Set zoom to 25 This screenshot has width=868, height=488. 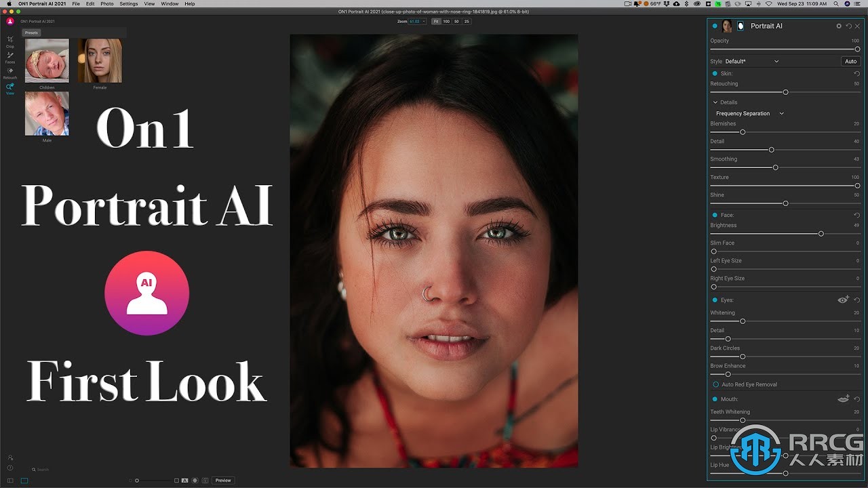(x=467, y=22)
